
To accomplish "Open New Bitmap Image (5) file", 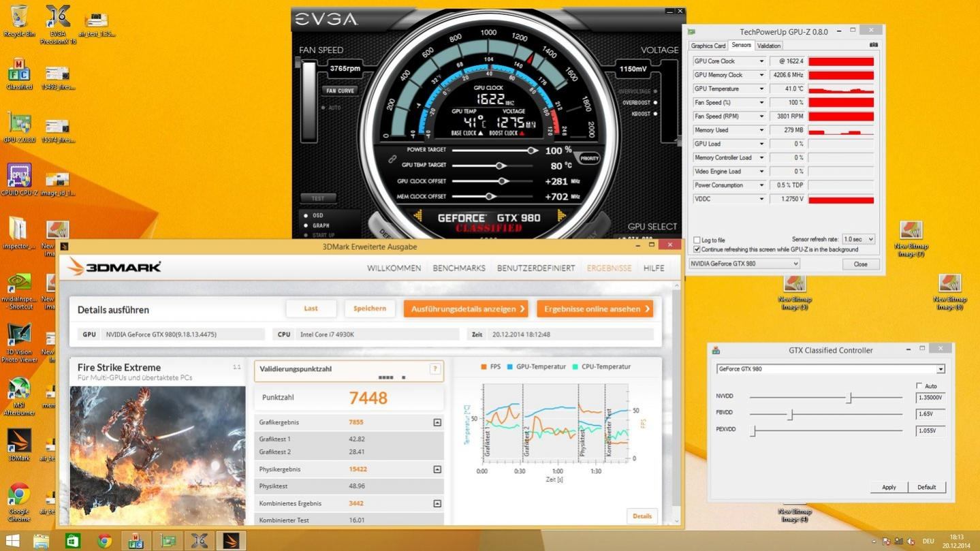I will (795, 292).
